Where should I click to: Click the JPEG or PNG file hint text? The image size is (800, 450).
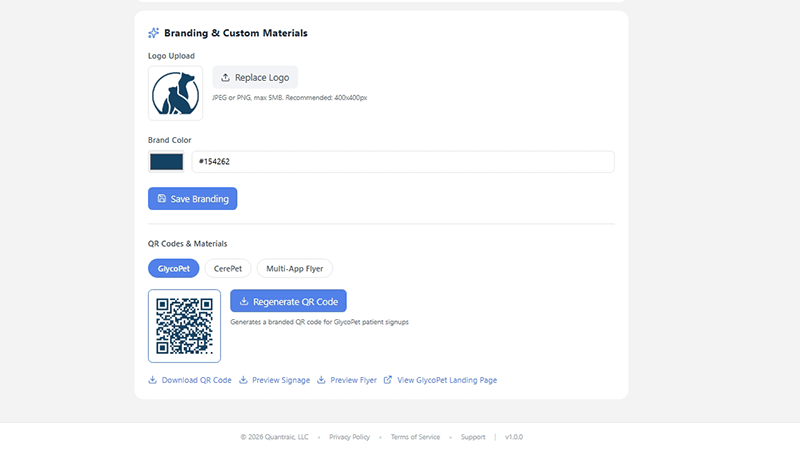pyautogui.click(x=289, y=97)
